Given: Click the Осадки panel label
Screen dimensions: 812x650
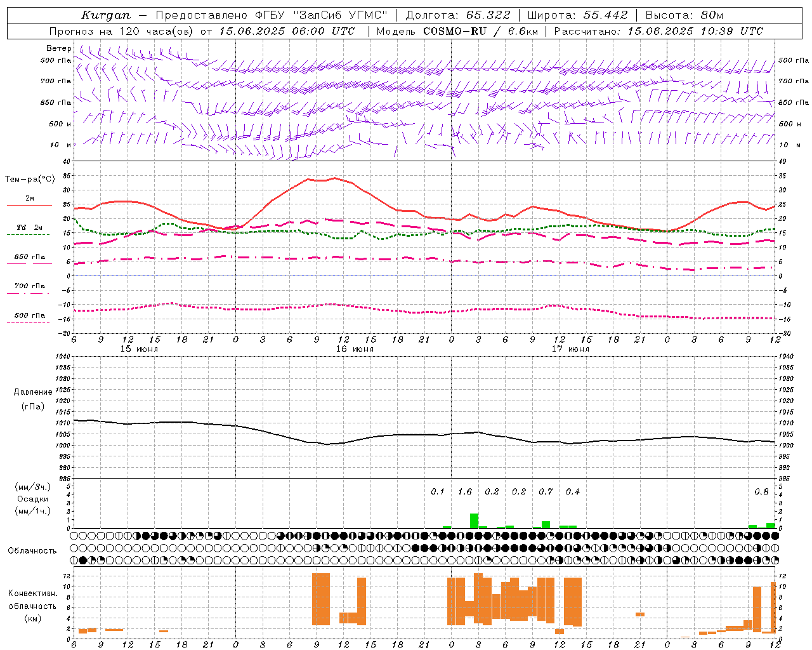Looking at the screenshot, I should tap(32, 499).
